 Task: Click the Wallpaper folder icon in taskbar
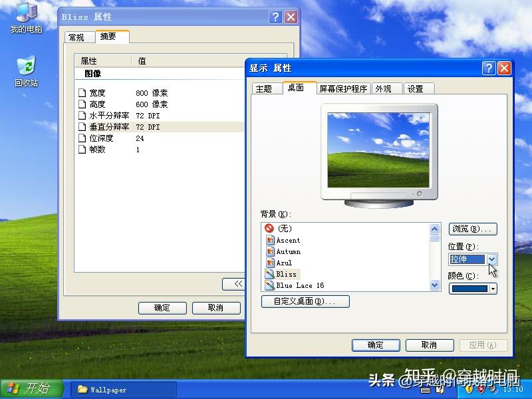82,389
